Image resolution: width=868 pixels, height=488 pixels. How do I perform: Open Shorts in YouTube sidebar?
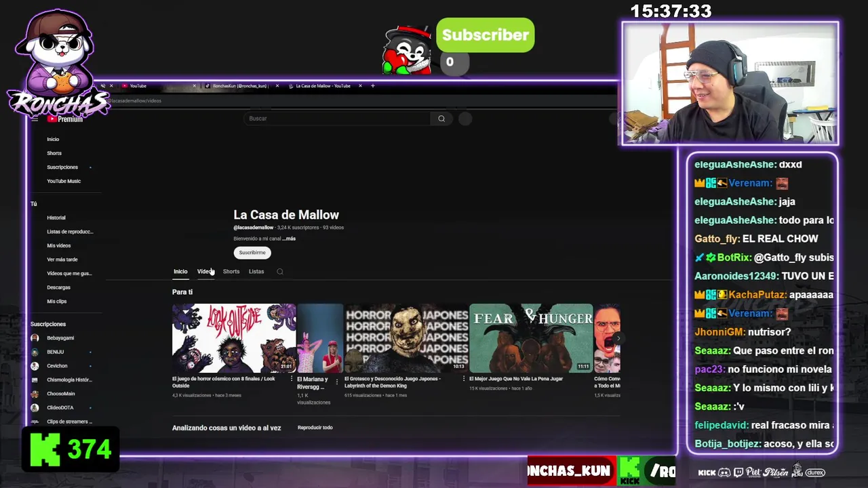point(54,153)
